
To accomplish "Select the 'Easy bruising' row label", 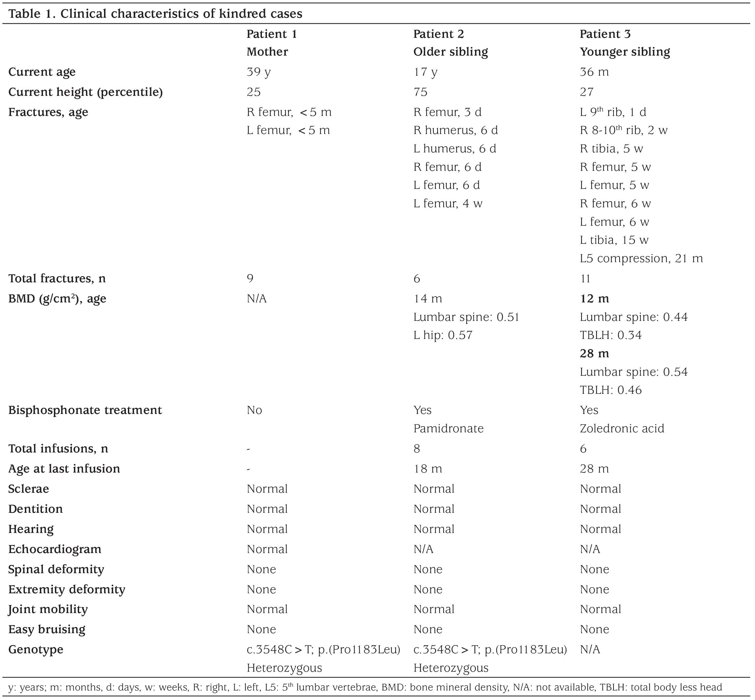I will pyautogui.click(x=47, y=630).
